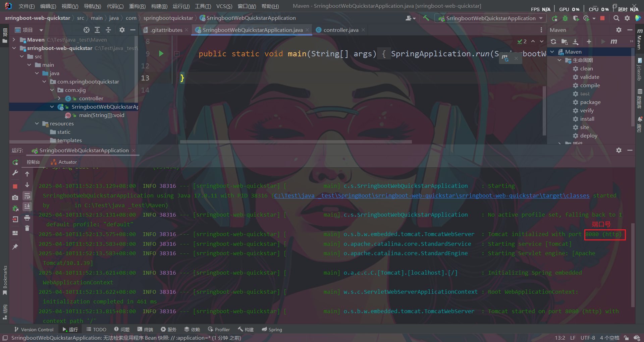
Task: Click the wrench icon in Run panel
Action: click(15, 173)
